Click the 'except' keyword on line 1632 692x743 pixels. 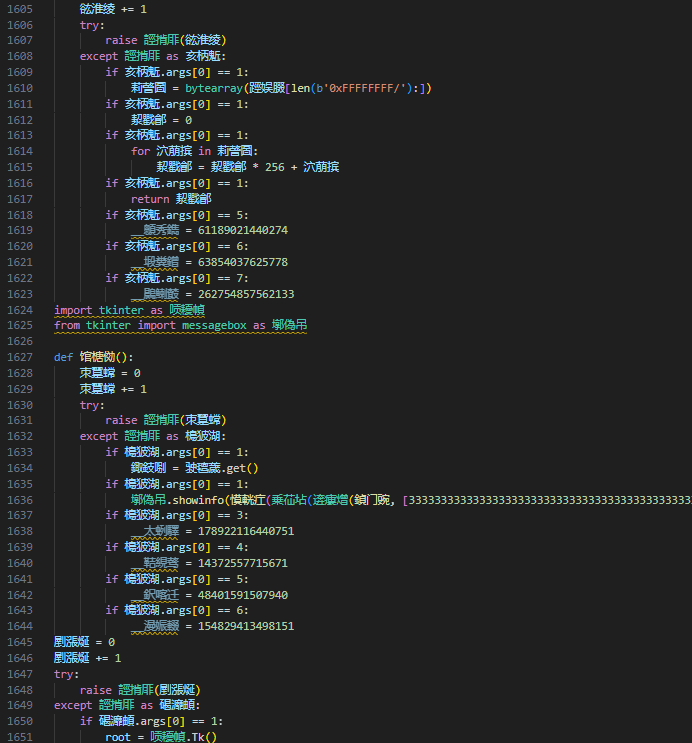click(99, 436)
